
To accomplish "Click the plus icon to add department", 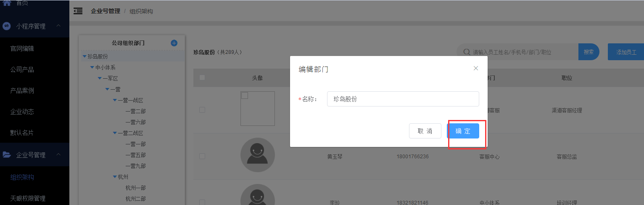I will click(174, 43).
